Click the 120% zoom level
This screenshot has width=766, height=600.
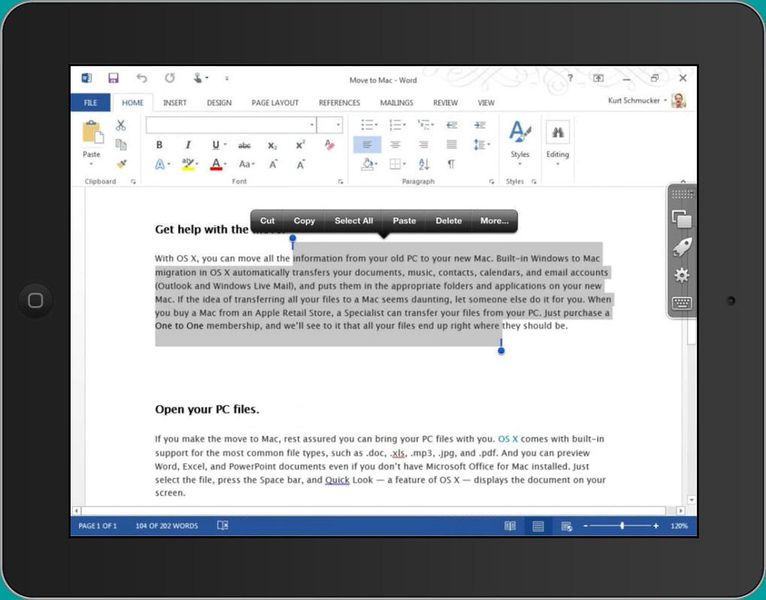click(679, 526)
